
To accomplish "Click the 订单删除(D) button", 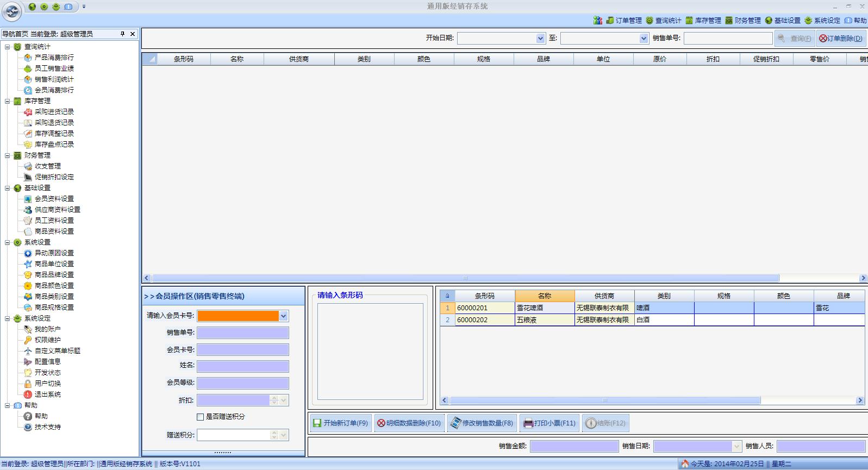I will click(841, 39).
